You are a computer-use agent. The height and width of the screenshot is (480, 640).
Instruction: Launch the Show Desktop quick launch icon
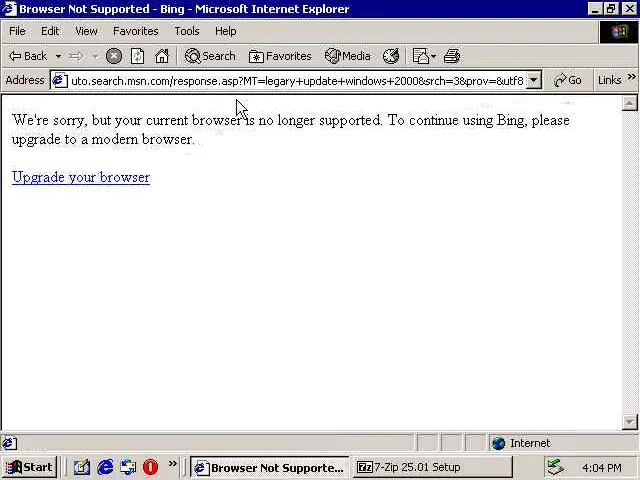pyautogui.click(x=81, y=467)
